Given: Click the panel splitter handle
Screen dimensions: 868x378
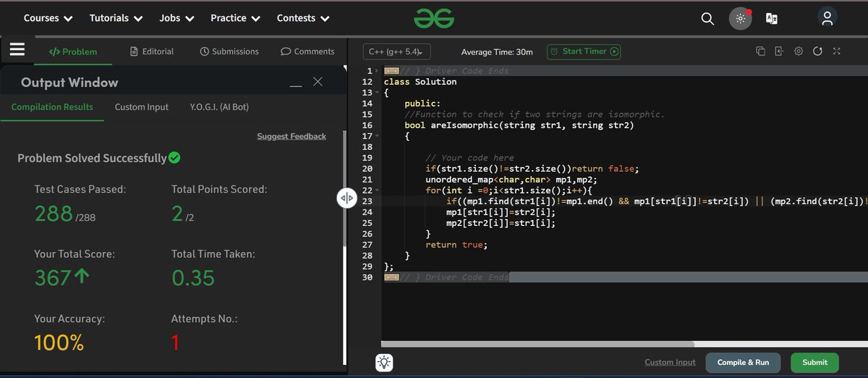Looking at the screenshot, I should (346, 198).
